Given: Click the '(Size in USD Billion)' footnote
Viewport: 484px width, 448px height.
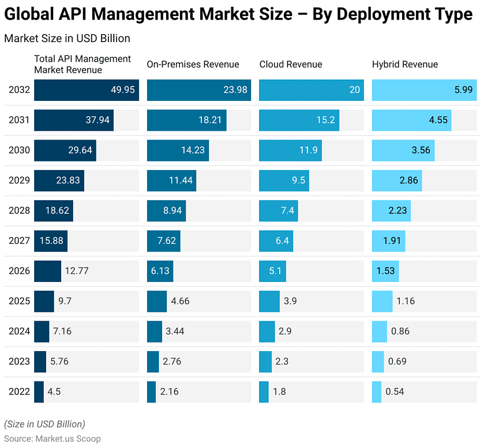Looking at the screenshot, I should click(x=45, y=424).
